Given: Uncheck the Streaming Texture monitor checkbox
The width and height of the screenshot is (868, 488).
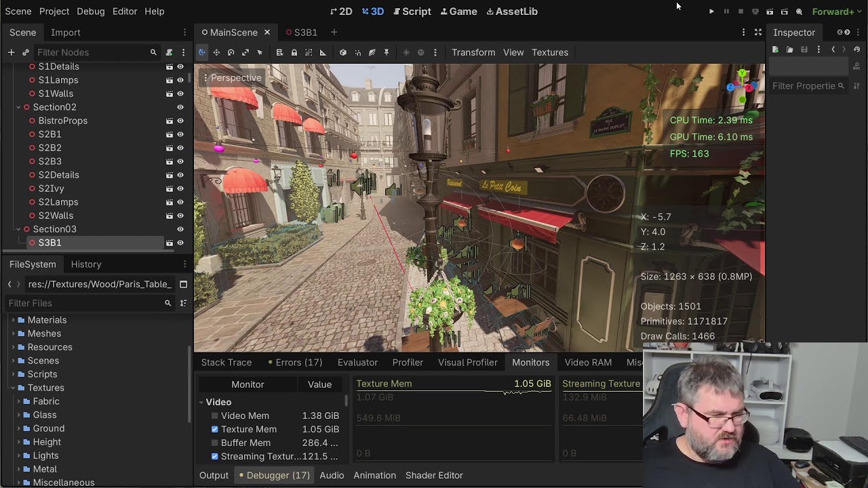Looking at the screenshot, I should point(215,456).
